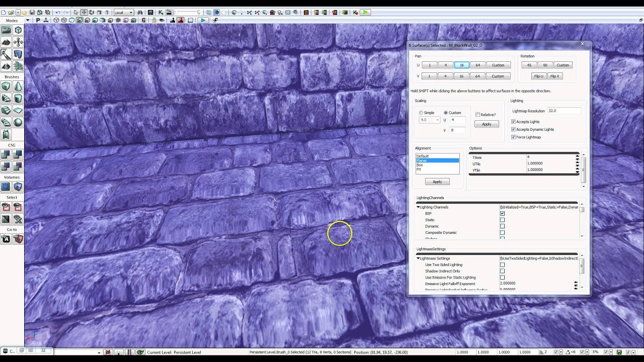Click Apply under Scaling
Viewport: 644px width, 362px height.
[487, 124]
